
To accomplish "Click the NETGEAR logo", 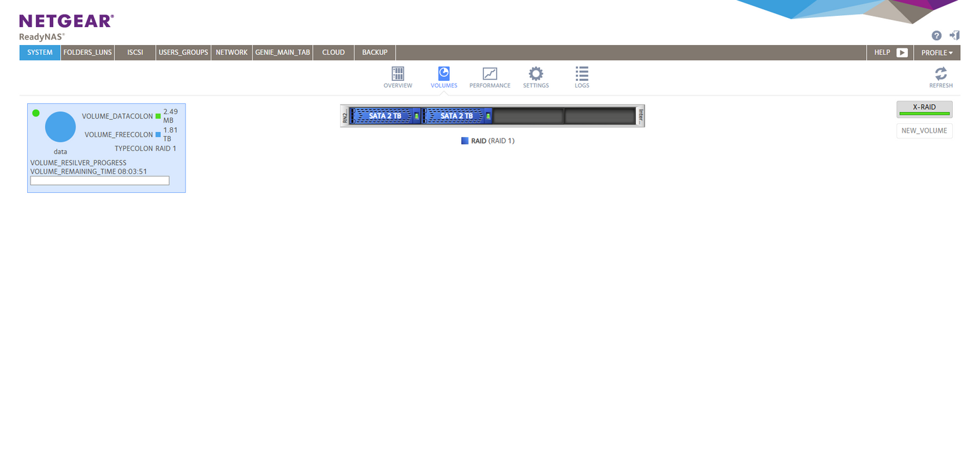I will click(66, 21).
